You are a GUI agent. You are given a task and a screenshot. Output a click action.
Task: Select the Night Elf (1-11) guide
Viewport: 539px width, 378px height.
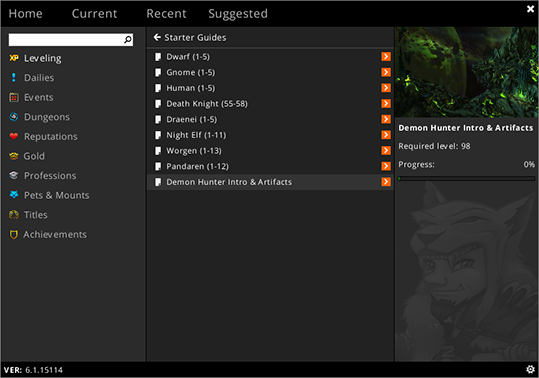pos(270,135)
